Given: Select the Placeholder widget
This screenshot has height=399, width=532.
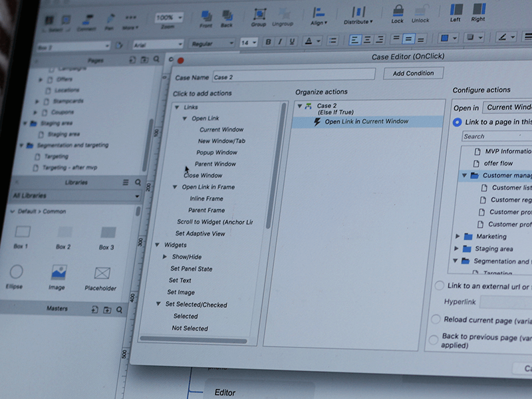Looking at the screenshot, I should (101, 279).
